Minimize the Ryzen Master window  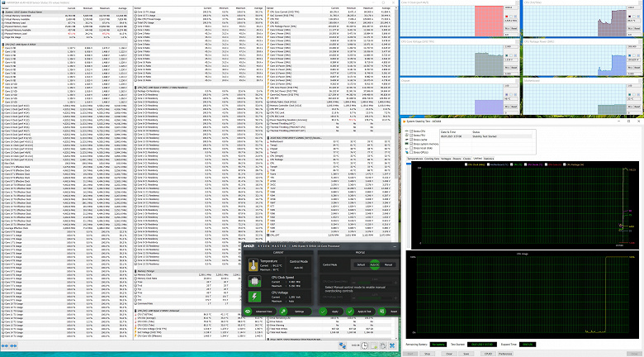(x=395, y=246)
